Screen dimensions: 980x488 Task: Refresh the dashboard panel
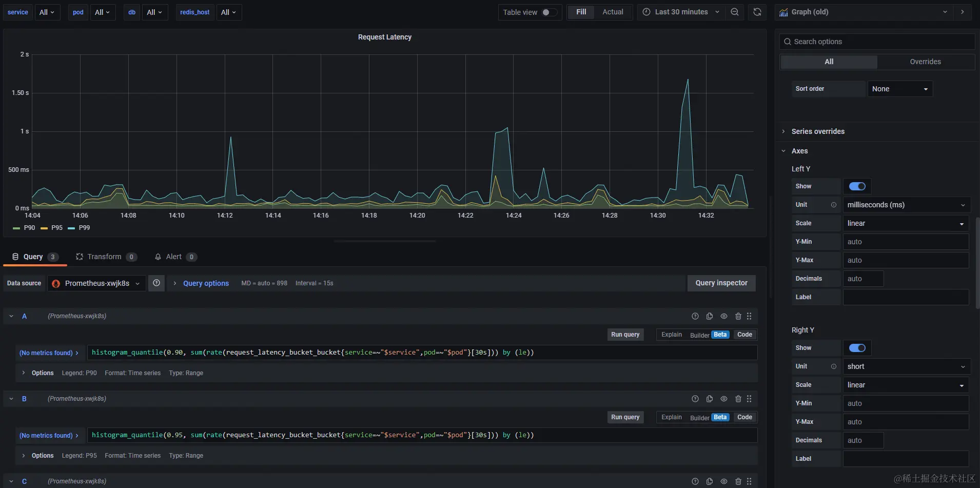click(x=757, y=12)
